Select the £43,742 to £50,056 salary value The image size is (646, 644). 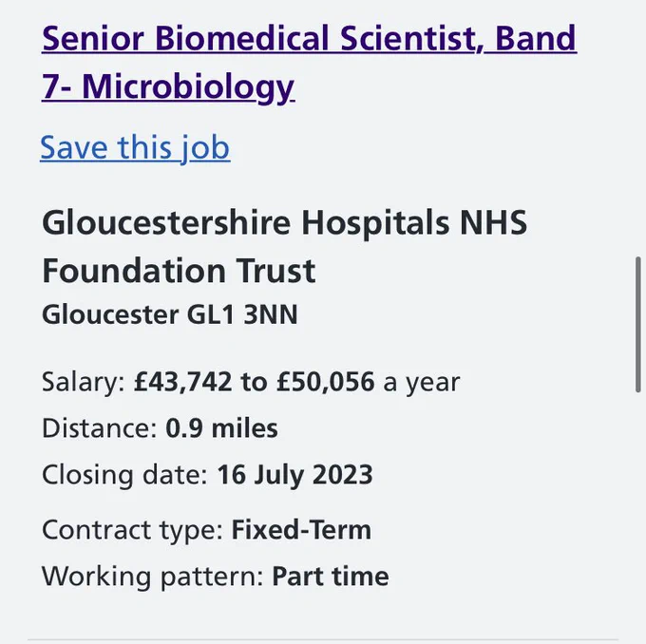click(255, 381)
